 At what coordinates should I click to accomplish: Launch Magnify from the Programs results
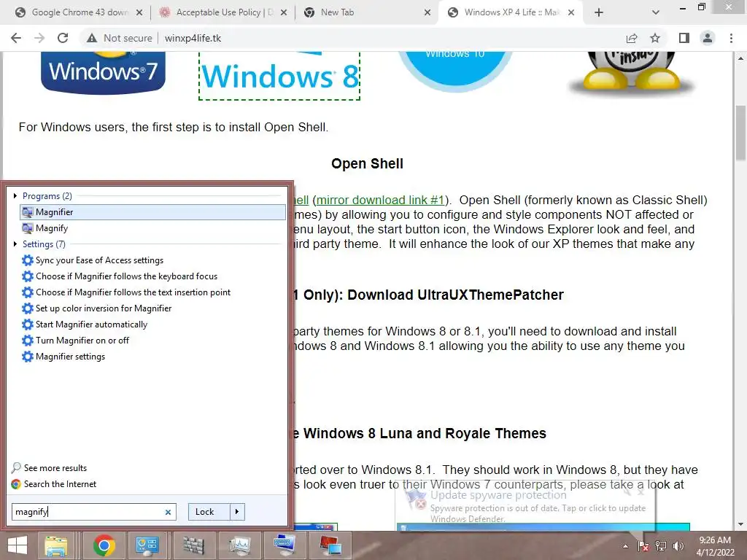point(153,228)
